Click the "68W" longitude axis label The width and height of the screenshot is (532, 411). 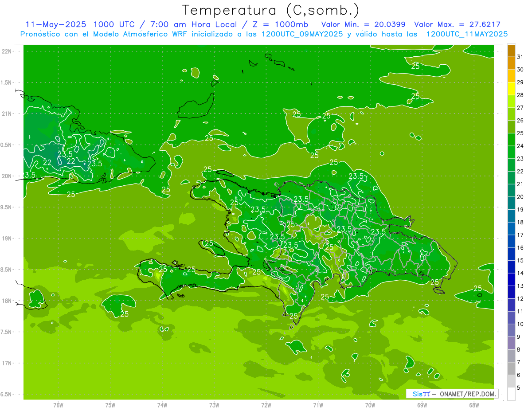click(474, 405)
